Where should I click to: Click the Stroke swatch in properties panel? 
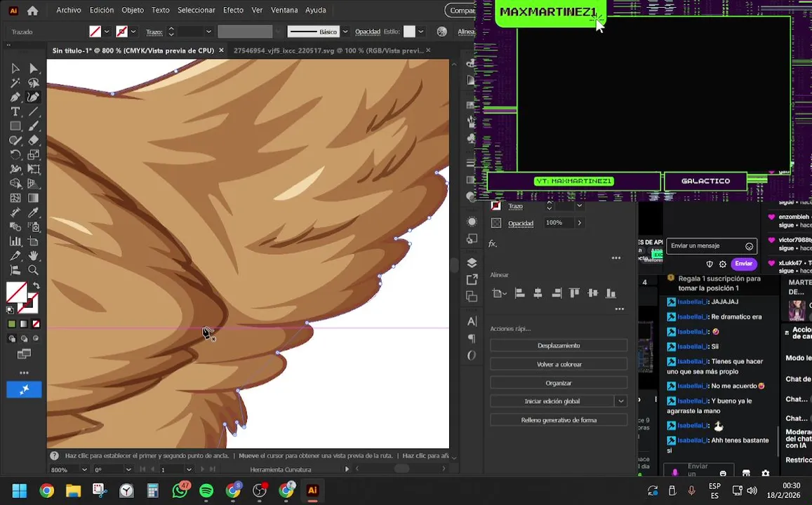[496, 206]
